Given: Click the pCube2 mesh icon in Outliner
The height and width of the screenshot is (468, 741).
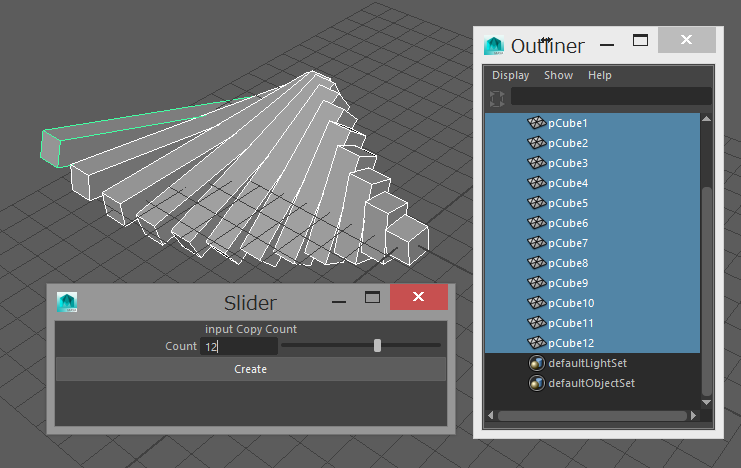Looking at the screenshot, I should coord(536,143).
